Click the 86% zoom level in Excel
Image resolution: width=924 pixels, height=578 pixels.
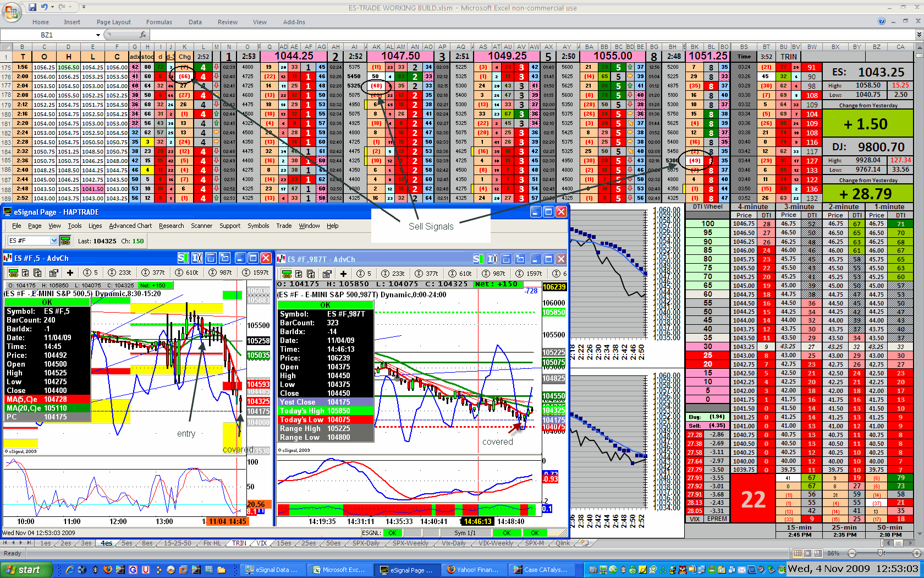pyautogui.click(x=833, y=553)
